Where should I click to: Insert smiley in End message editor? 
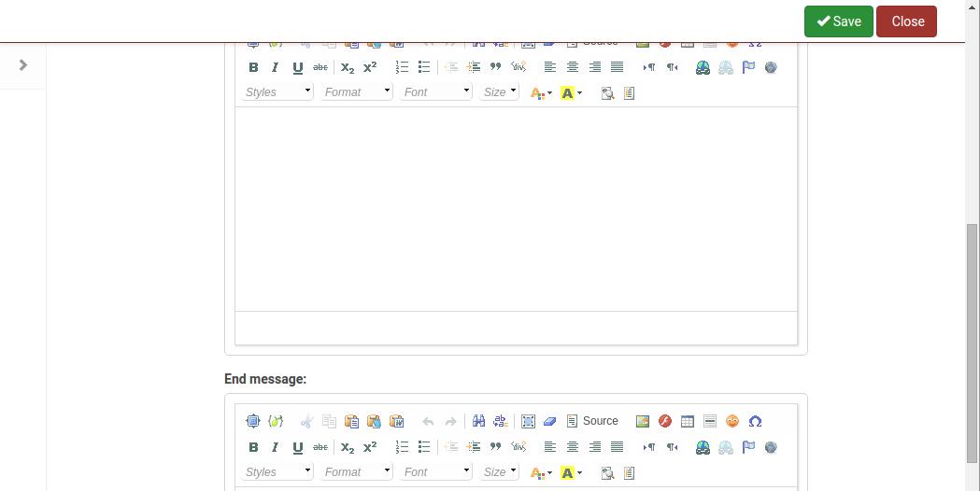coord(732,421)
